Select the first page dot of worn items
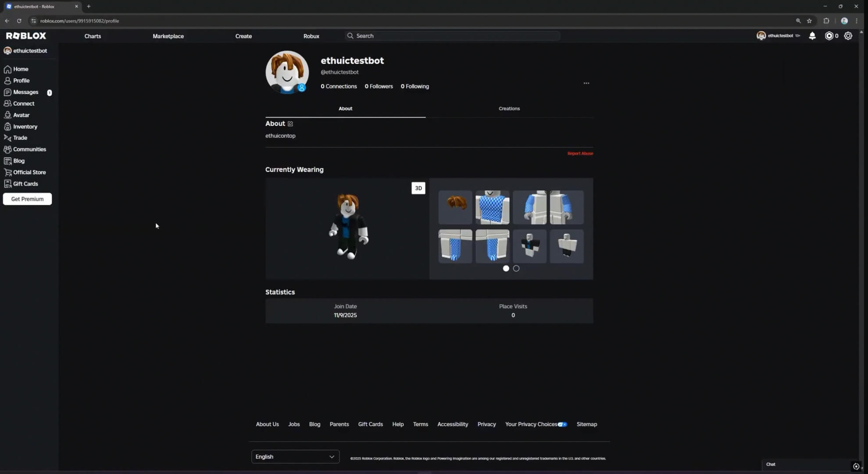Viewport: 868px width, 474px height. tap(506, 268)
